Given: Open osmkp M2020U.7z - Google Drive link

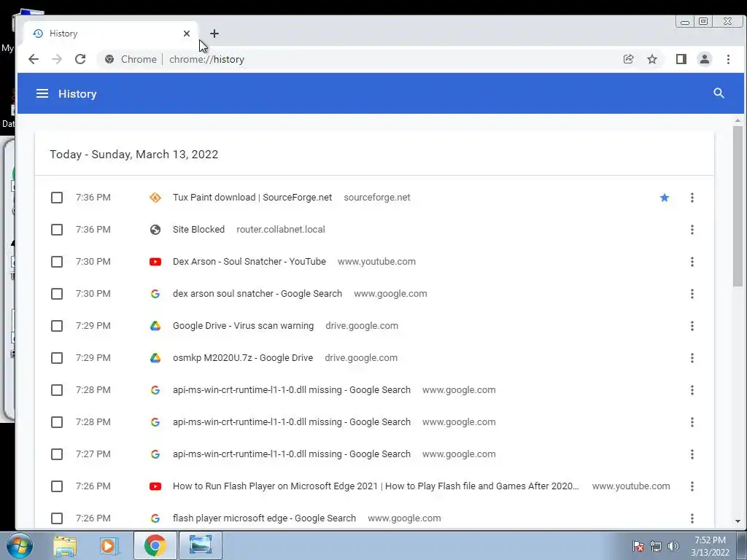Looking at the screenshot, I should [x=242, y=358].
